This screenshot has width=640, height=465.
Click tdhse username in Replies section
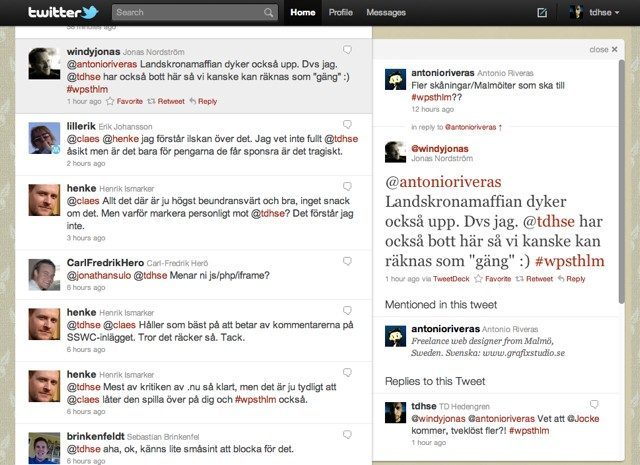click(424, 406)
